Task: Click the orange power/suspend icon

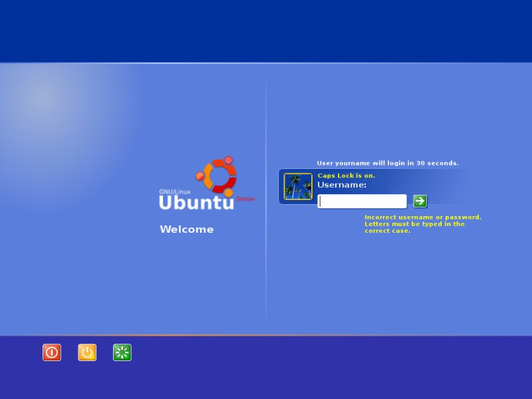Action: tap(87, 352)
